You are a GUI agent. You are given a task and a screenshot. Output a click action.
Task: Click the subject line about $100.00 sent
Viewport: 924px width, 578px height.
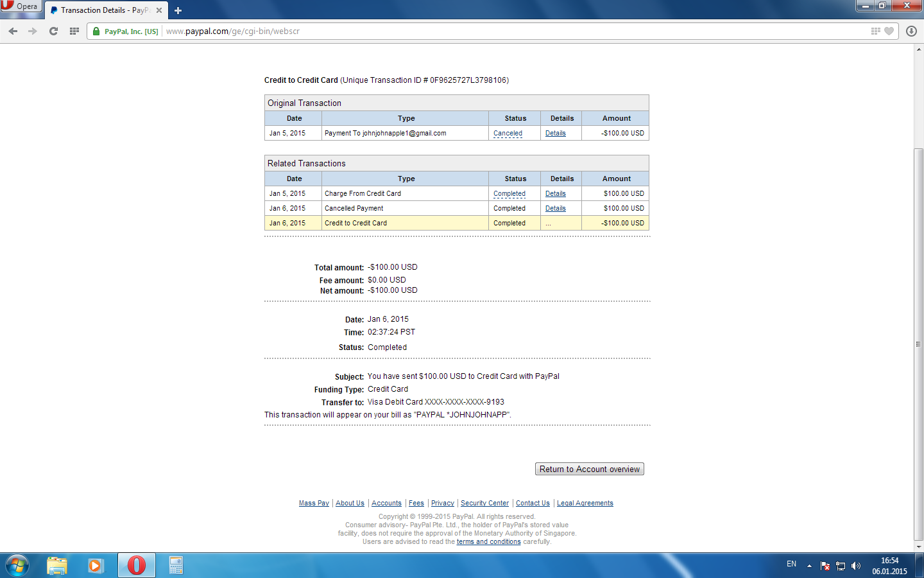(463, 376)
